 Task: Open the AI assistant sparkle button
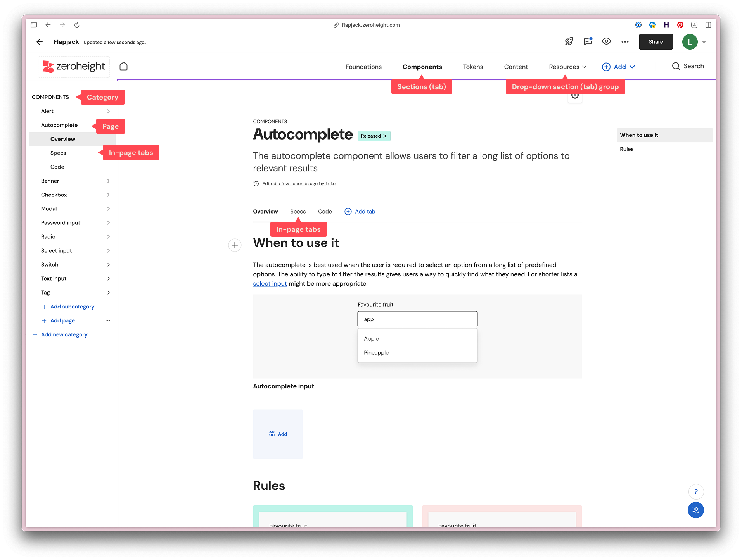pyautogui.click(x=695, y=510)
